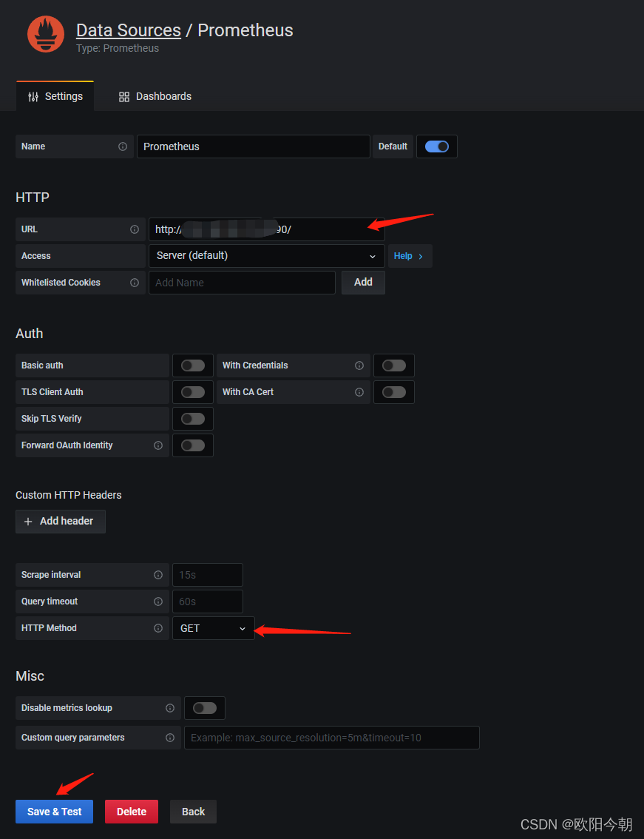The height and width of the screenshot is (839, 644).
Task: Click the Back button
Action: click(x=193, y=812)
